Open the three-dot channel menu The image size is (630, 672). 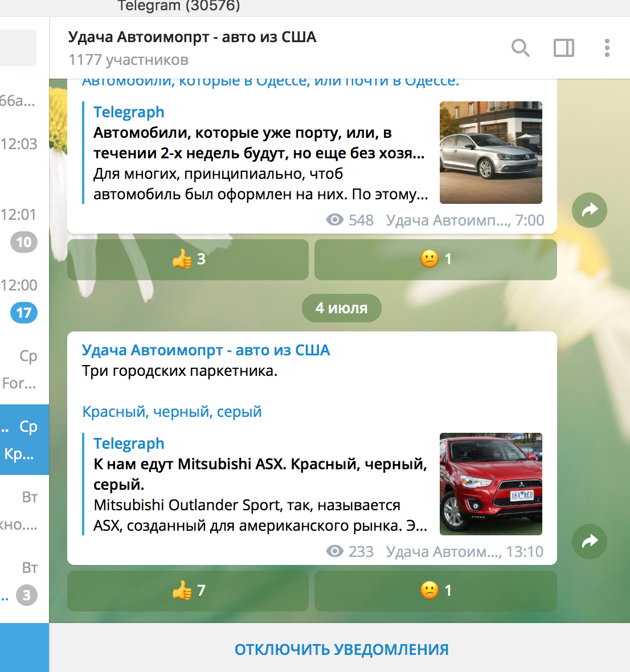point(607,48)
